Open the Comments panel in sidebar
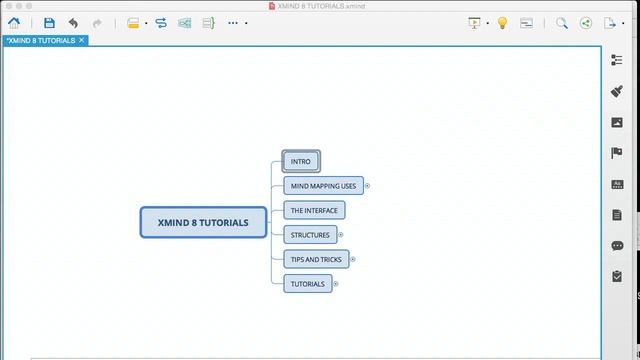This screenshot has height=360, width=640. click(x=617, y=246)
